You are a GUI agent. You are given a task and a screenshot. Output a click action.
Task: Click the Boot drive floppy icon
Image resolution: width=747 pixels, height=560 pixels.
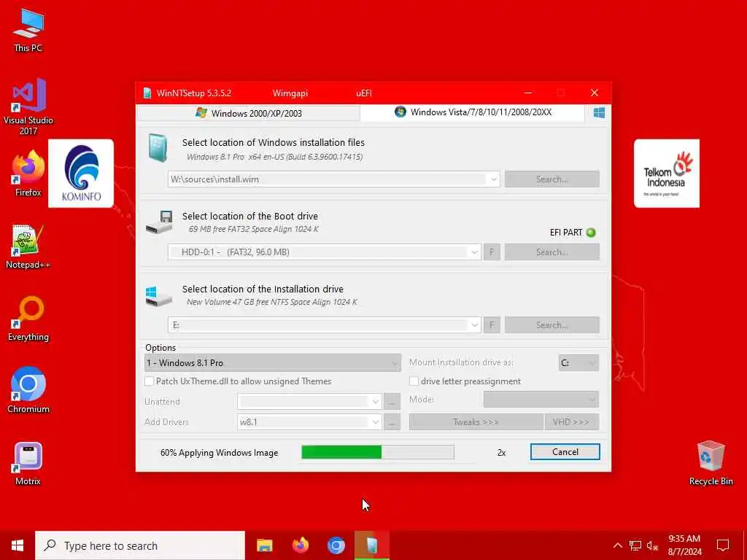(159, 222)
